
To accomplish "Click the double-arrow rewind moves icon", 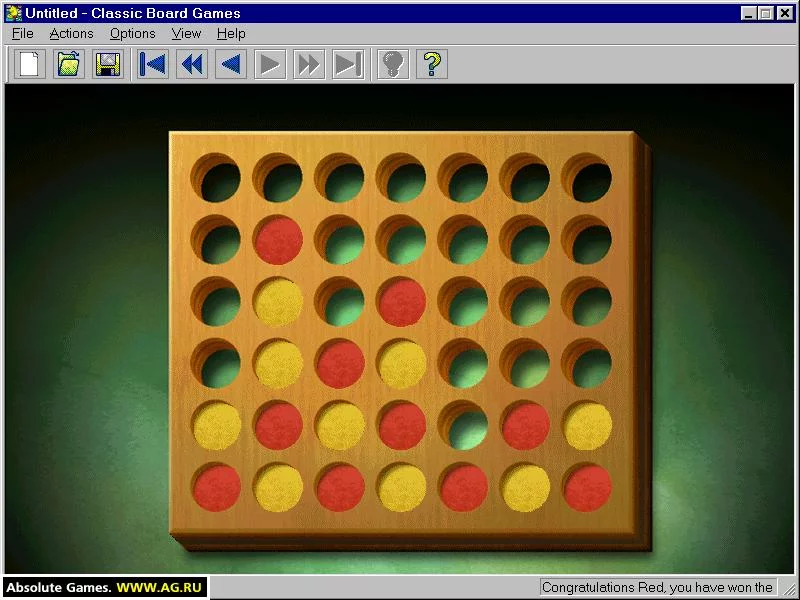I will pos(192,64).
